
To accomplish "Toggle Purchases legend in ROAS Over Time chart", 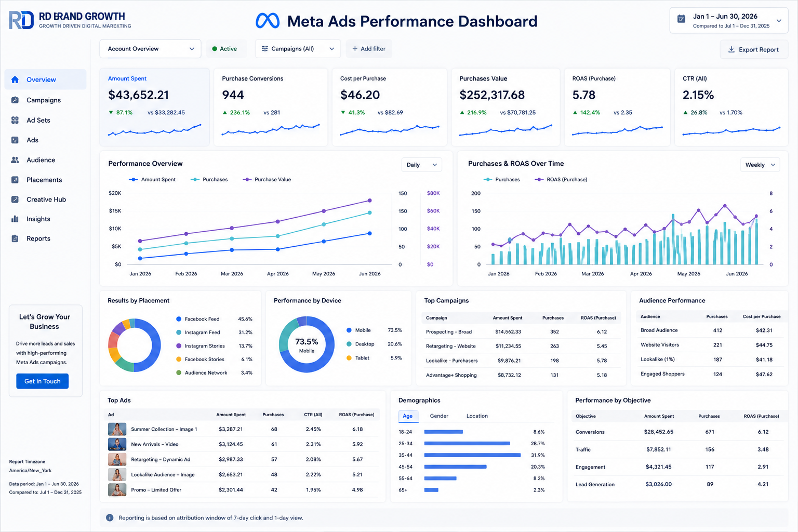I will click(501, 179).
